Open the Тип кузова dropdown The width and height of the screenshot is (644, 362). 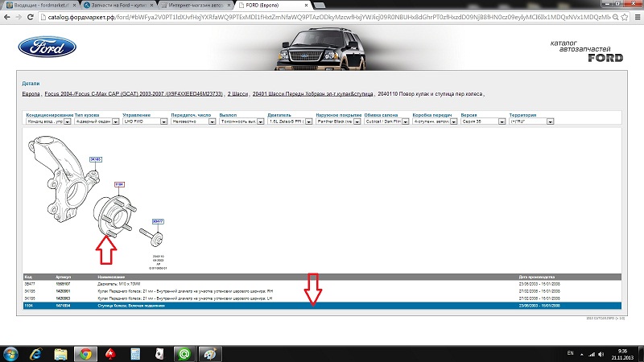click(x=97, y=121)
